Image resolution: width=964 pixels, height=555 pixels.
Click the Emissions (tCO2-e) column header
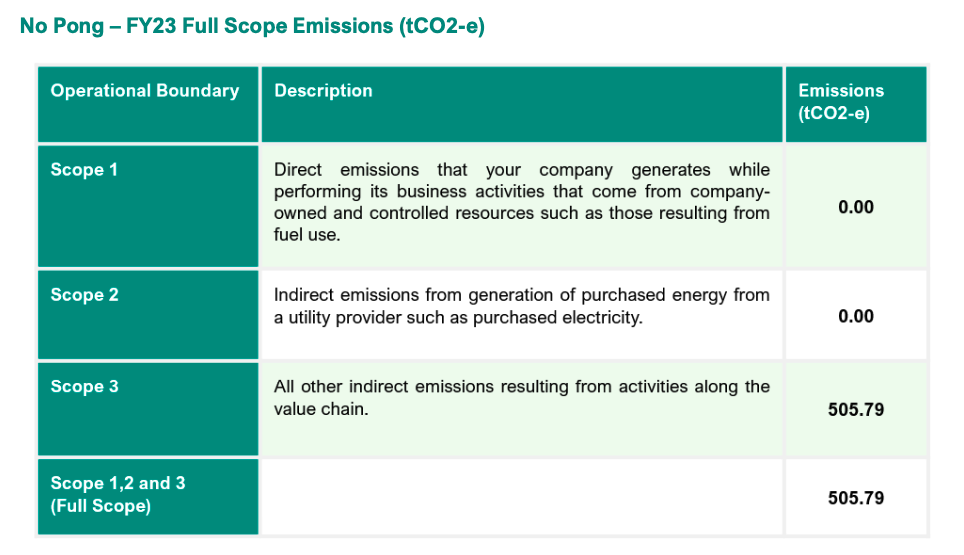point(856,104)
